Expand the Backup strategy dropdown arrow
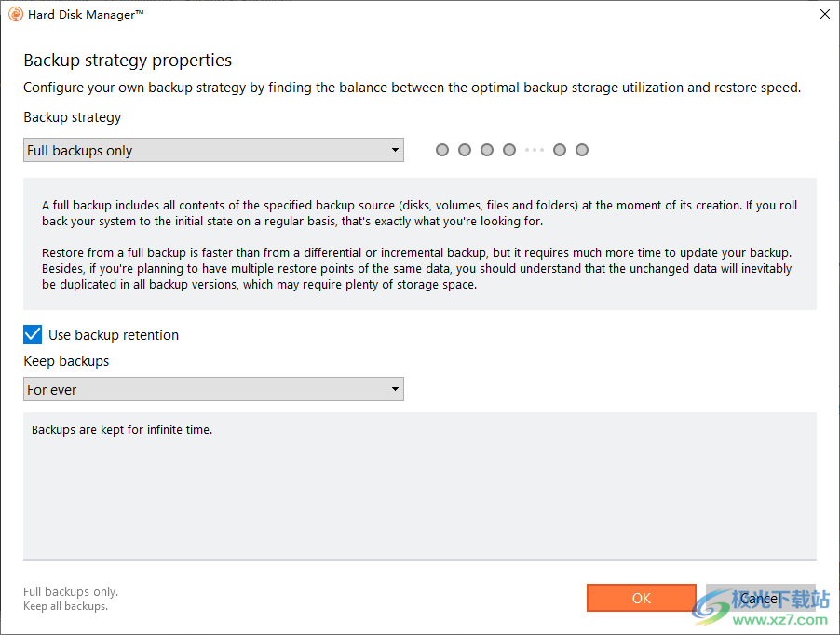This screenshot has width=840, height=635. click(395, 151)
